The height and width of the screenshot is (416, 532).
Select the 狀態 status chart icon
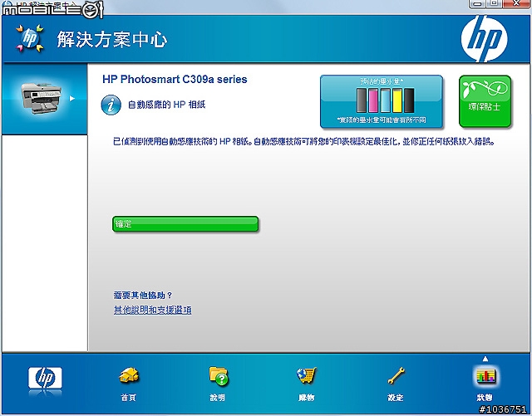coord(485,376)
